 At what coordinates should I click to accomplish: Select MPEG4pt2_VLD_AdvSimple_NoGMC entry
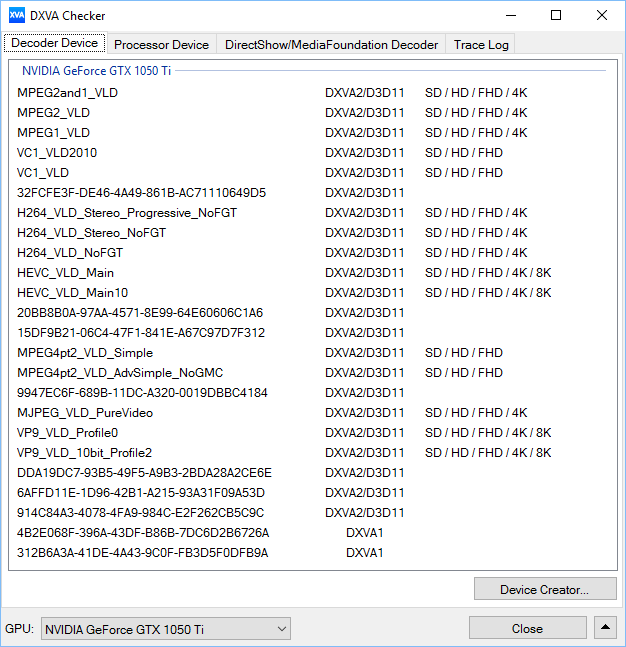pyautogui.click(x=120, y=373)
